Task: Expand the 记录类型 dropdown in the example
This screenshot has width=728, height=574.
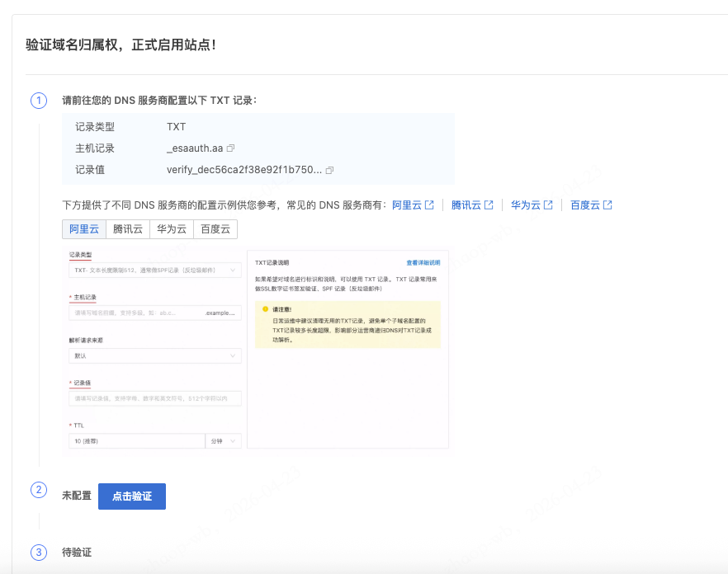Action: (x=155, y=271)
